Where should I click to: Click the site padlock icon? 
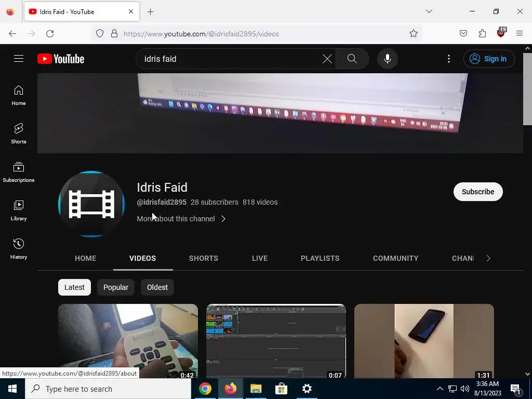coord(114,33)
